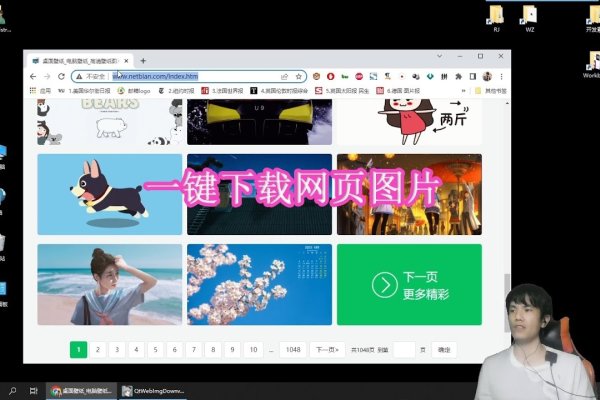Open the running corgi dog wallpaper
The width and height of the screenshot is (600, 400).
click(x=110, y=194)
